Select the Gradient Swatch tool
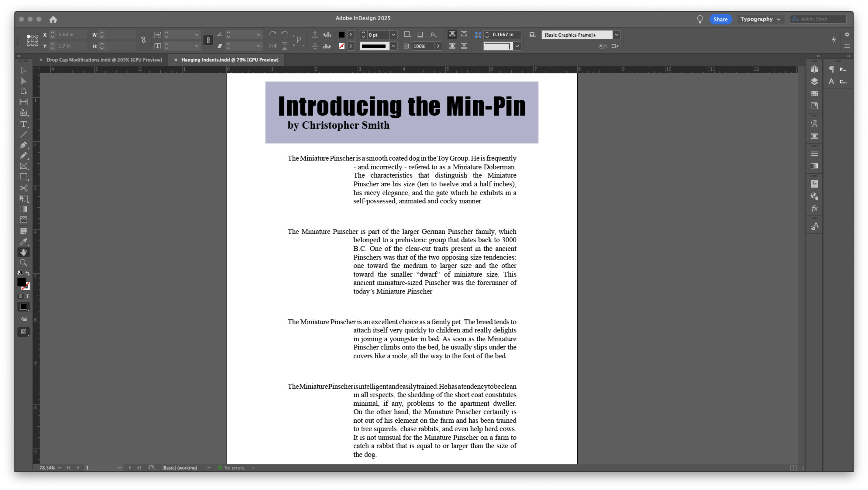Viewport: 868px width, 490px height. coord(24,209)
